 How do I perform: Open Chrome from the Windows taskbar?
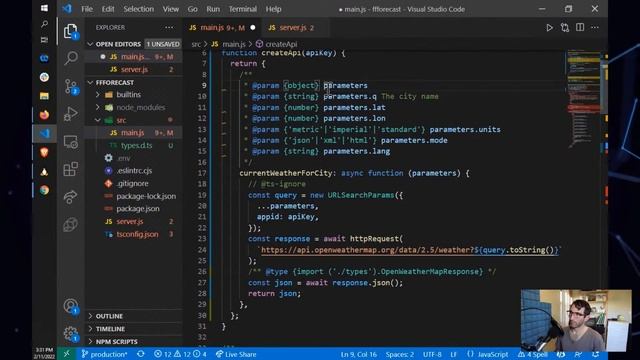pos(44,190)
